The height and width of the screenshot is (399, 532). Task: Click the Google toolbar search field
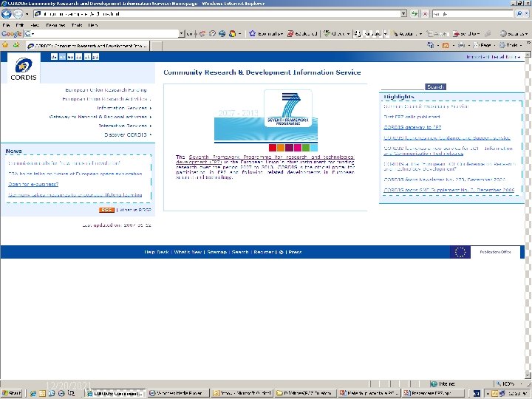(103, 33)
